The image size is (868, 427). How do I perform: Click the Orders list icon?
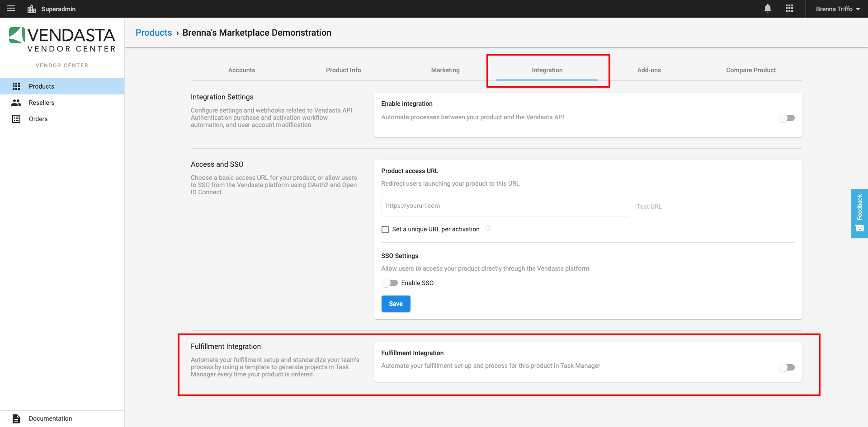(x=16, y=119)
